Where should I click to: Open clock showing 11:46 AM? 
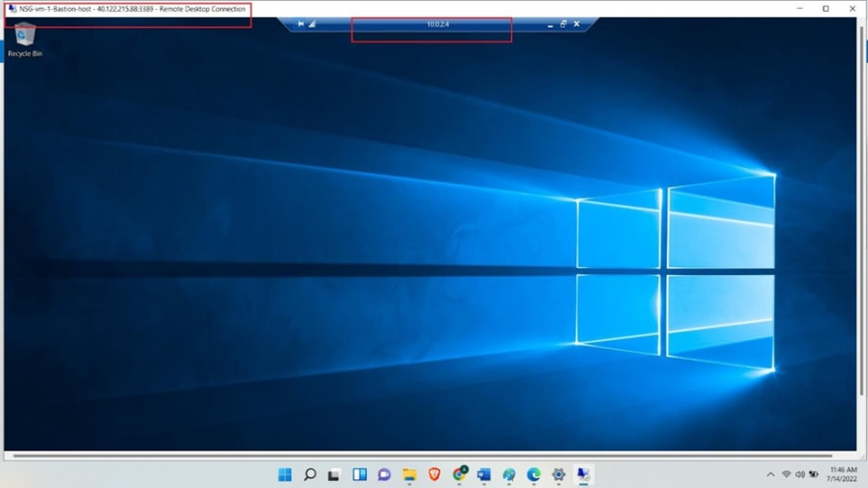[842, 475]
